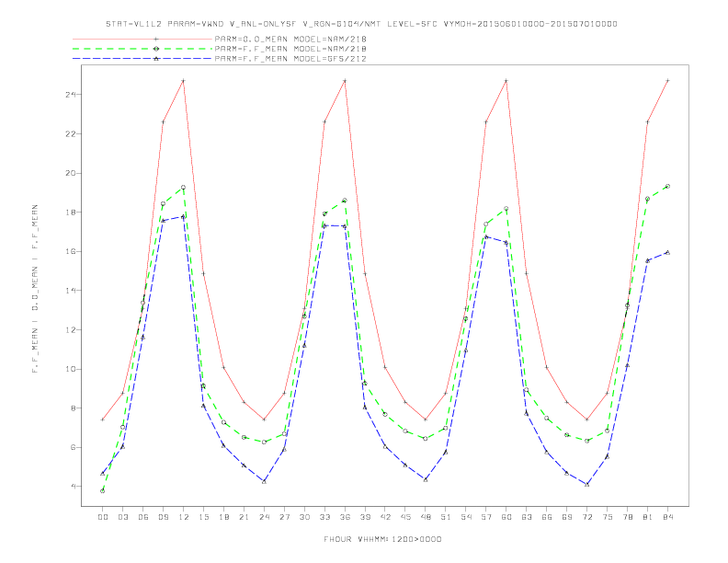Viewport: 728px width, 563px height.
Task: Click the red solid legend line sample
Action: [x=142, y=39]
